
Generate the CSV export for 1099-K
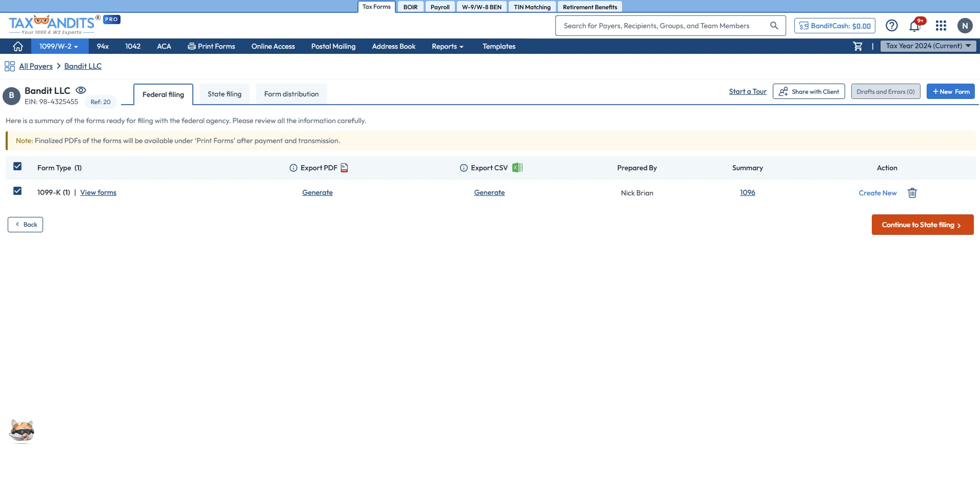[489, 192]
